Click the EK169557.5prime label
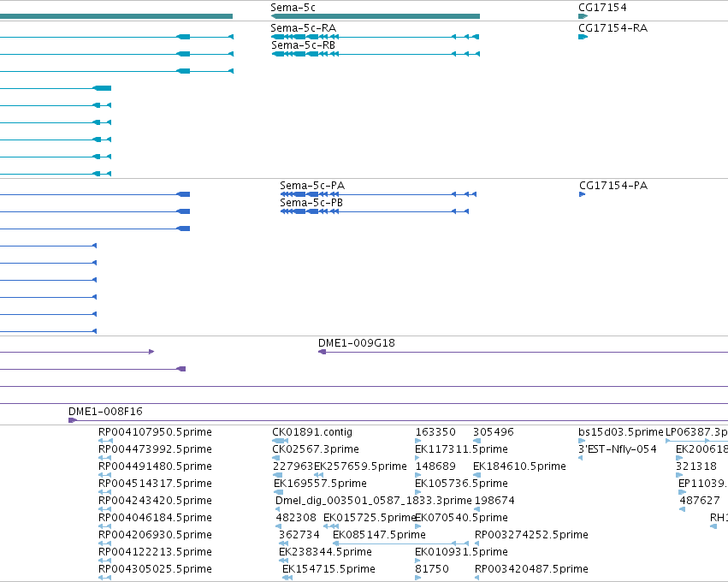This screenshot has width=728, height=582. (x=320, y=483)
